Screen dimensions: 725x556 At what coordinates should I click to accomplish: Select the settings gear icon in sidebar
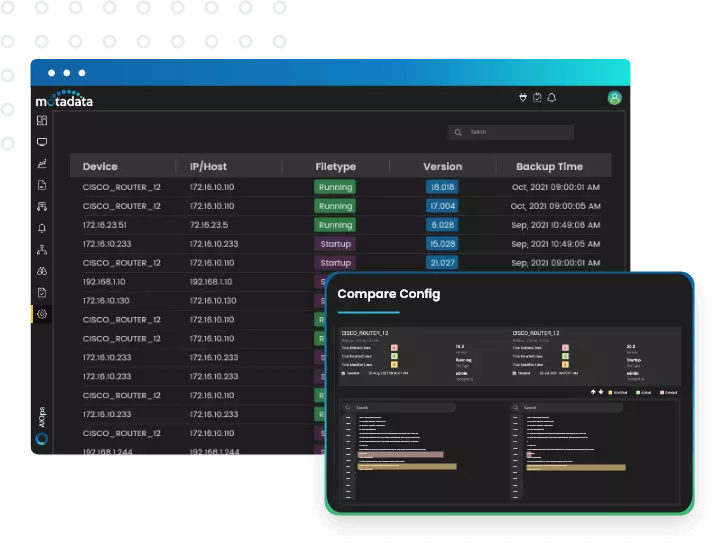pos(42,314)
